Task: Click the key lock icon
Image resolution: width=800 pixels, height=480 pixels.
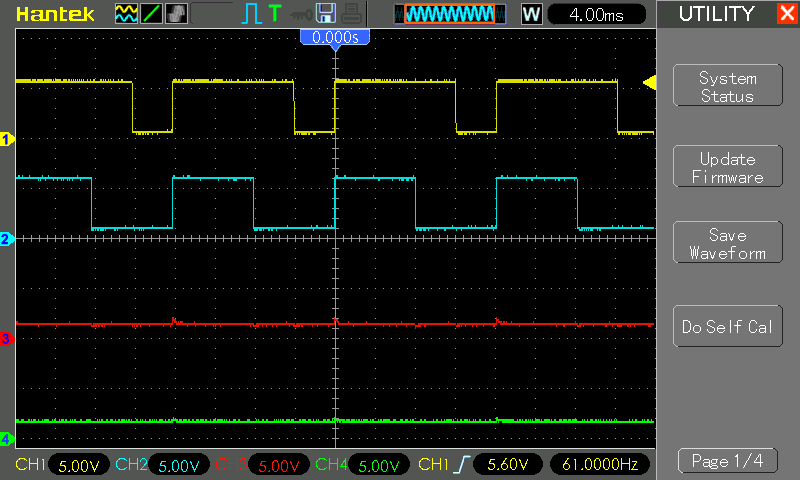Action: (x=301, y=15)
